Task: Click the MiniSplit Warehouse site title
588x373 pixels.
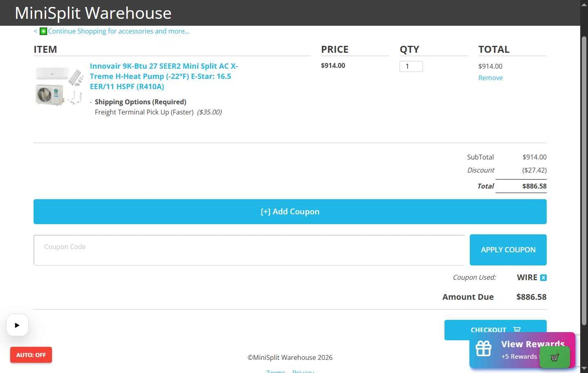Action: pyautogui.click(x=93, y=13)
